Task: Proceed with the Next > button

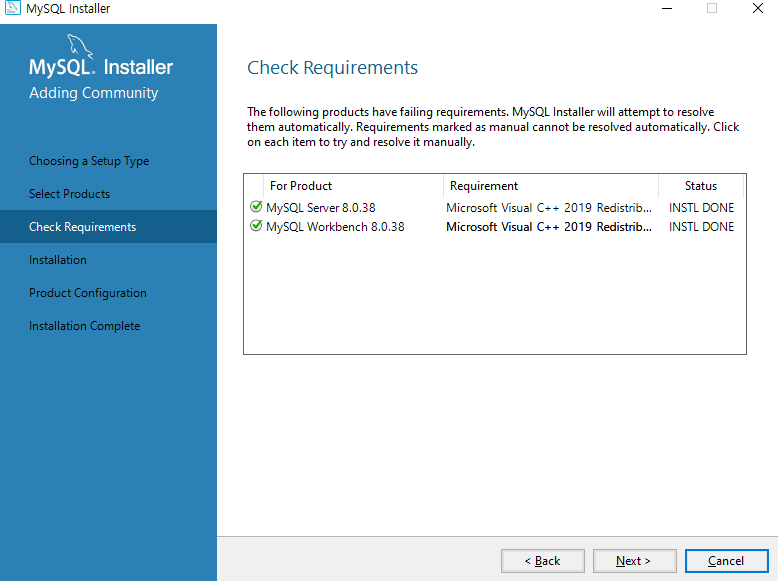Action: point(635,561)
